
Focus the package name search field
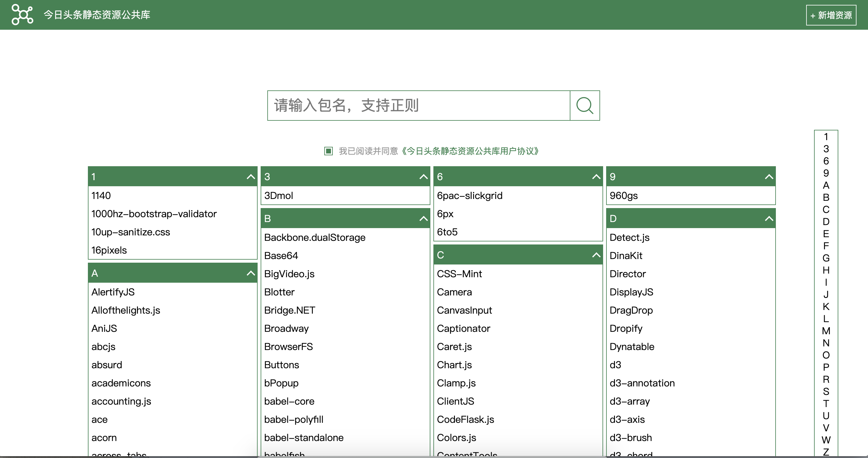pos(419,106)
